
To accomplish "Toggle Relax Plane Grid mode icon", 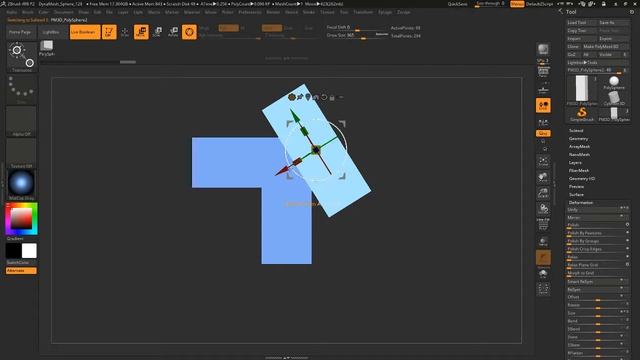I will pyautogui.click(x=627, y=264).
